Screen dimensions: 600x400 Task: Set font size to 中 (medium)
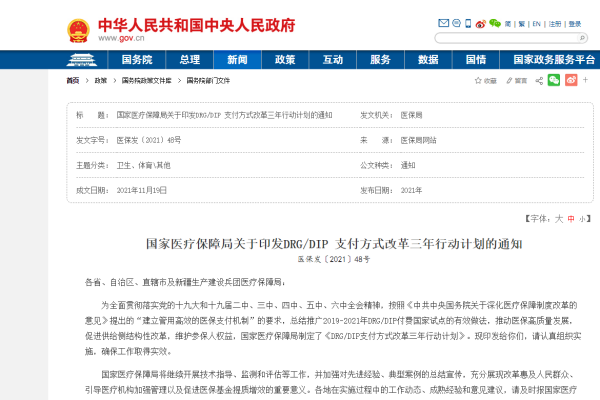coord(571,219)
